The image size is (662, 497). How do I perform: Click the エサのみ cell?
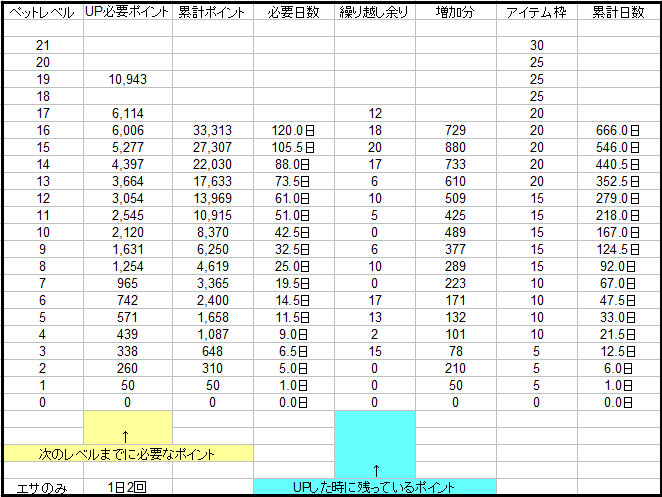42,487
